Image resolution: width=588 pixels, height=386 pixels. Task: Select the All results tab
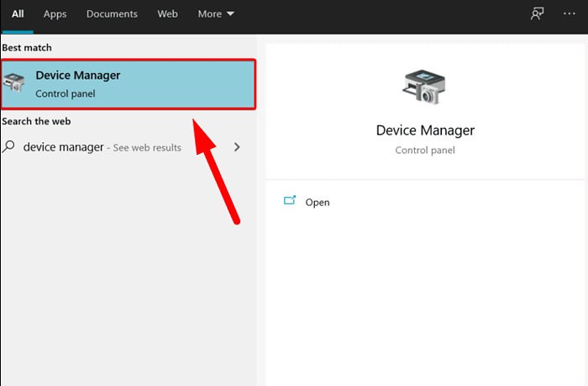pyautogui.click(x=18, y=14)
